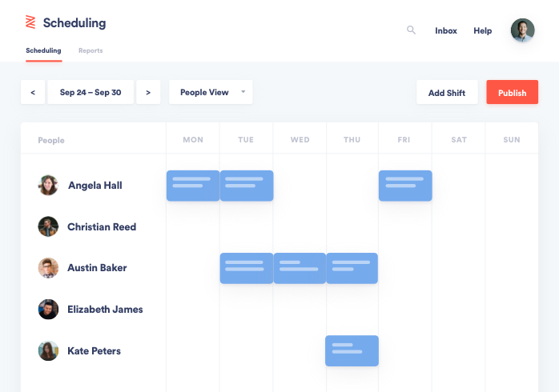Switch to the Reports tab
The width and height of the screenshot is (559, 392).
click(x=90, y=50)
